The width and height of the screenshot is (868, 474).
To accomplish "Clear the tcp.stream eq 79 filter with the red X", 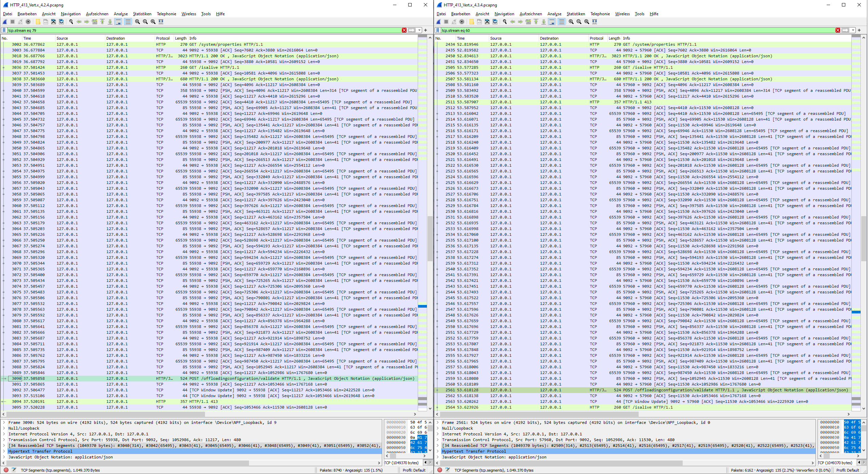I will point(404,30).
